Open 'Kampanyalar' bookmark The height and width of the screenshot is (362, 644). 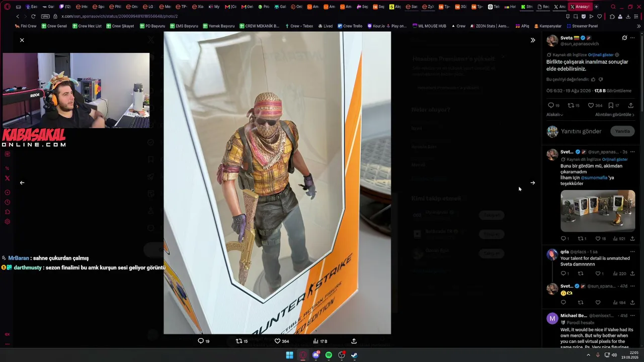point(547,26)
